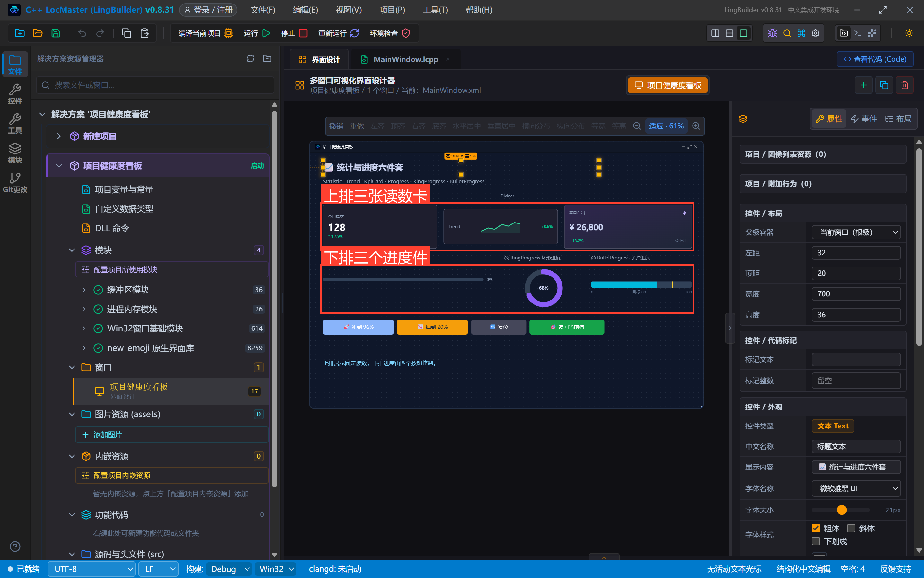The height and width of the screenshot is (578, 924).
Task: Enable the 下划线 underline checkbox
Action: 815,541
